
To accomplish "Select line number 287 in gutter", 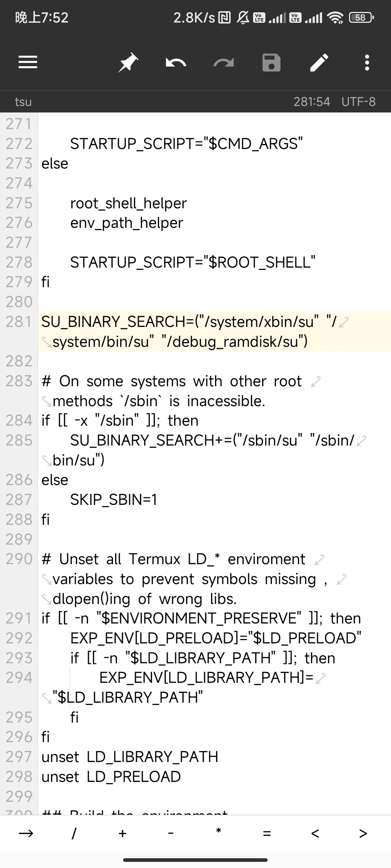I will coord(19,500).
